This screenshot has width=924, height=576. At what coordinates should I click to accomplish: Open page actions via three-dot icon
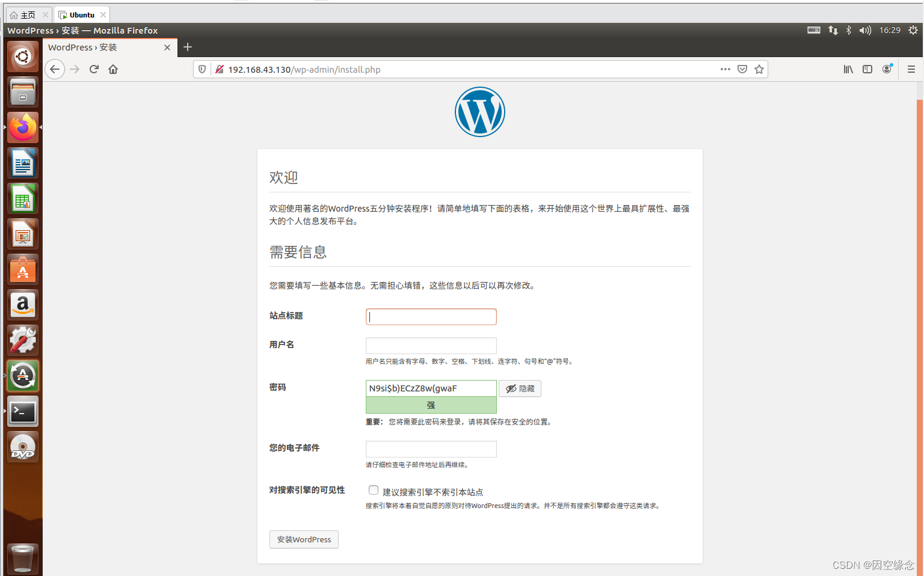point(725,69)
